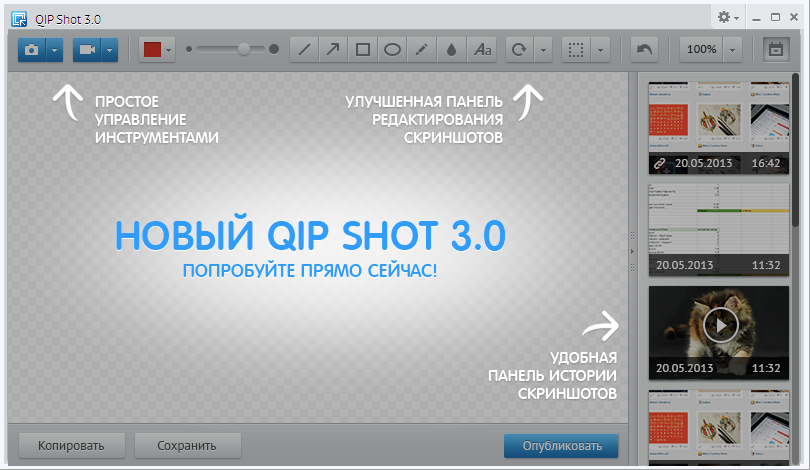Click the history panel vertical scrollbar
The image size is (810, 470).
(796, 150)
